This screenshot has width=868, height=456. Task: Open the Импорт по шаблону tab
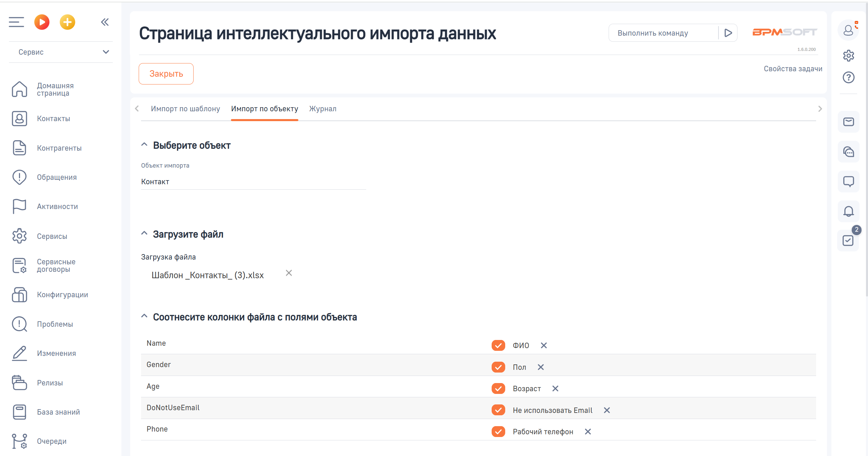coord(185,109)
